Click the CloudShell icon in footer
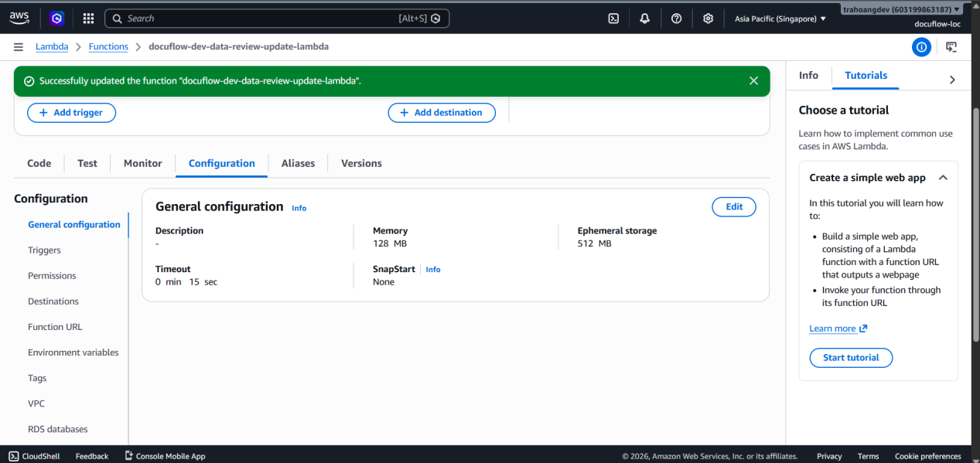Image resolution: width=980 pixels, height=463 pixels. click(13, 456)
